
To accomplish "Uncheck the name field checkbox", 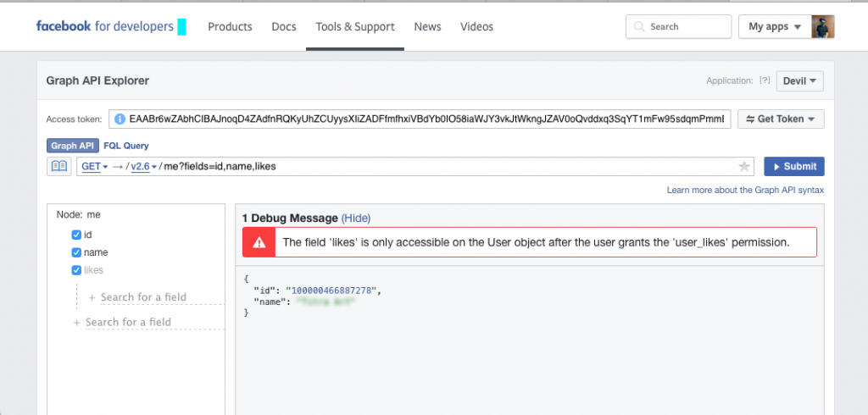I will [x=76, y=252].
